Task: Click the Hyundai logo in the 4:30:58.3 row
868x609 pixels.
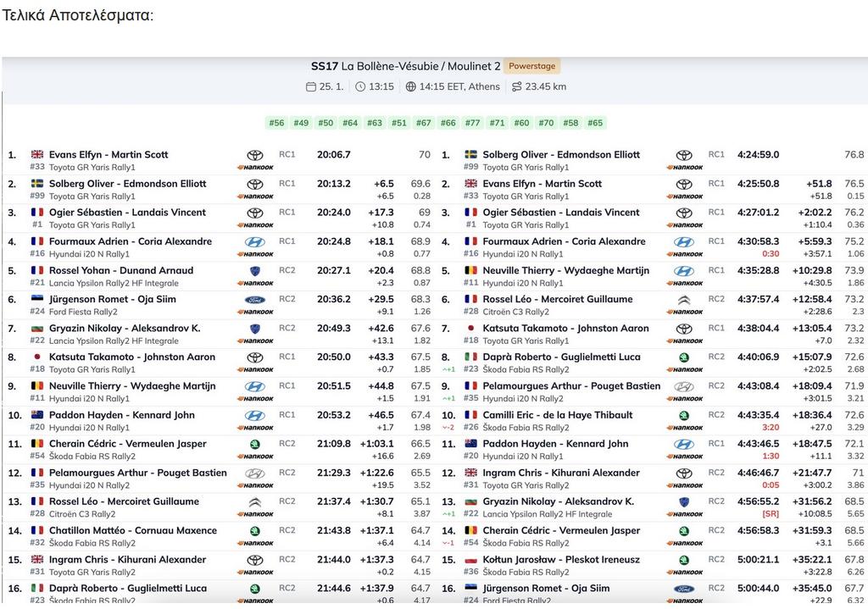Action: point(684,241)
